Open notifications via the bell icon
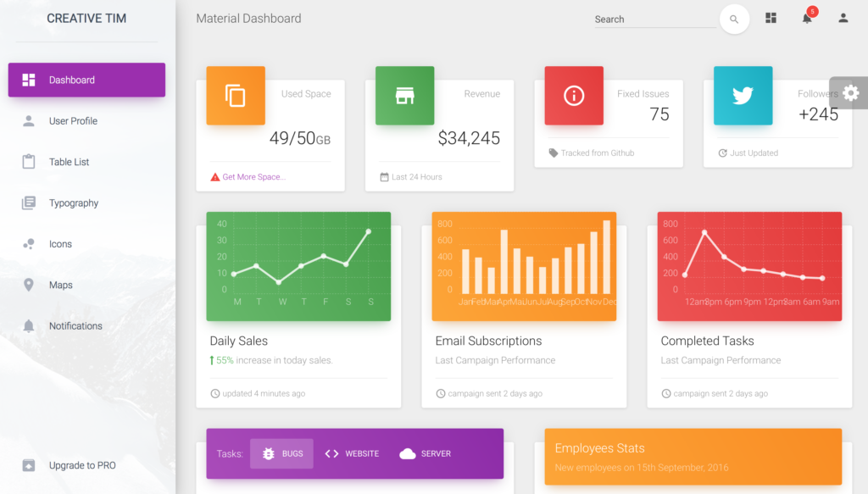The width and height of the screenshot is (868, 494). tap(805, 18)
